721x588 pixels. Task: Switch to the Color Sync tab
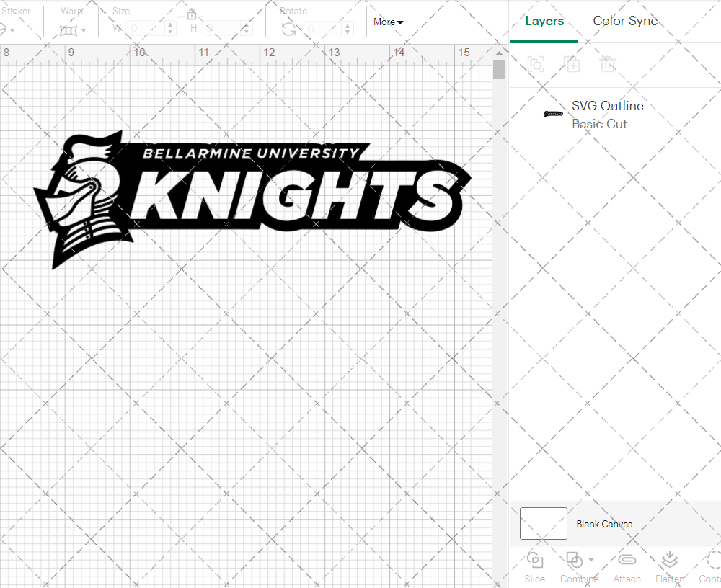click(625, 21)
